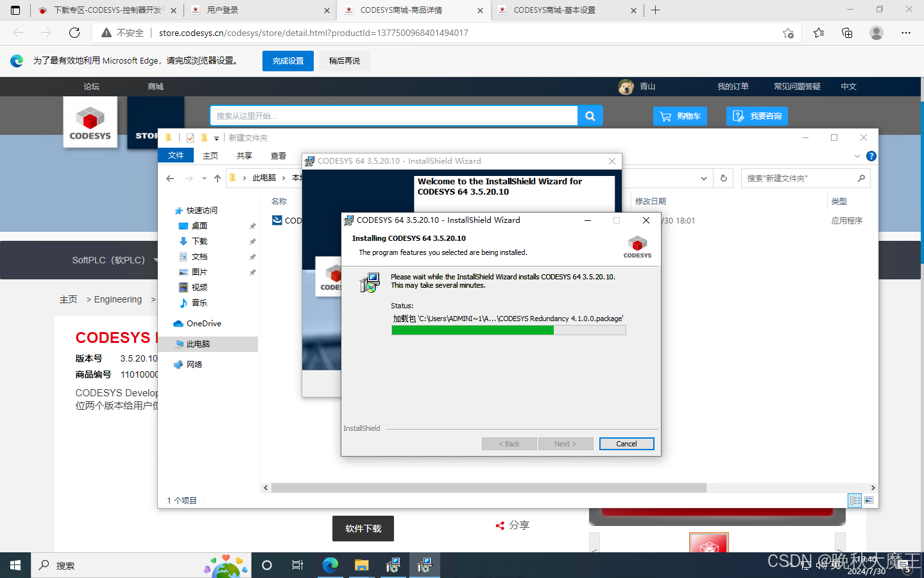Screen dimensions: 924x578
Task: Click the 完成设置 button
Action: point(288,61)
